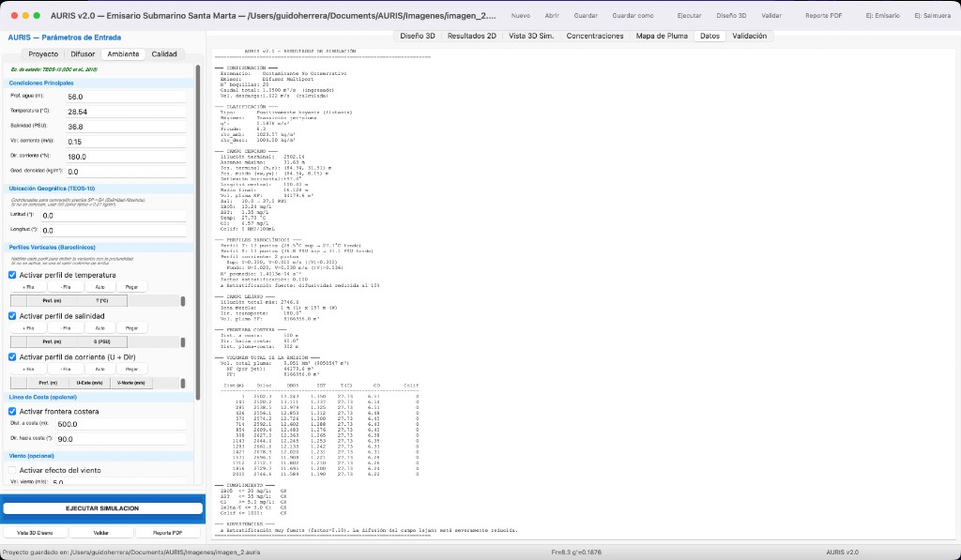Click the Prof. agua input field
The height and width of the screenshot is (560, 961).
(126, 97)
